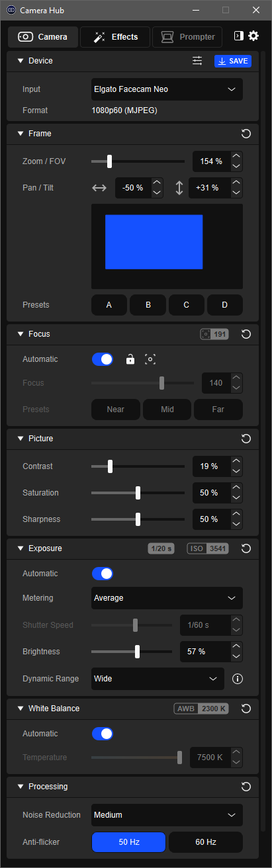Click the Contrast slider handle
The width and height of the screenshot is (272, 868).
[110, 466]
